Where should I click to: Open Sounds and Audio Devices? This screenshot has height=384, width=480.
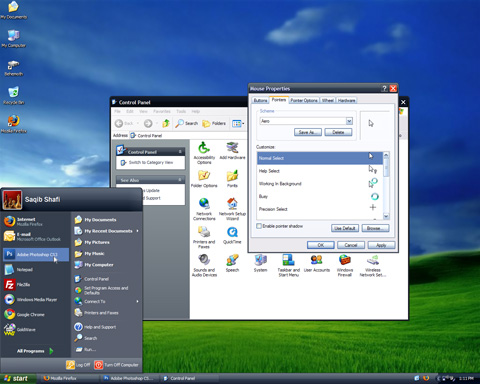(x=204, y=265)
